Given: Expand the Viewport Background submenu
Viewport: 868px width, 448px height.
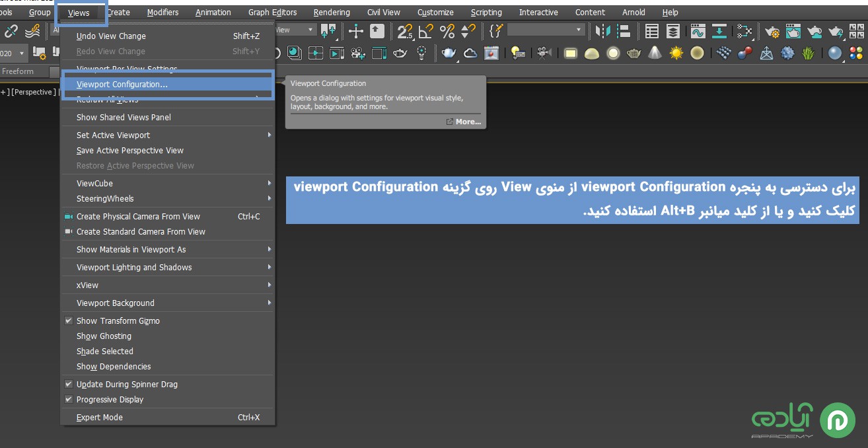Looking at the screenshot, I should pos(168,303).
